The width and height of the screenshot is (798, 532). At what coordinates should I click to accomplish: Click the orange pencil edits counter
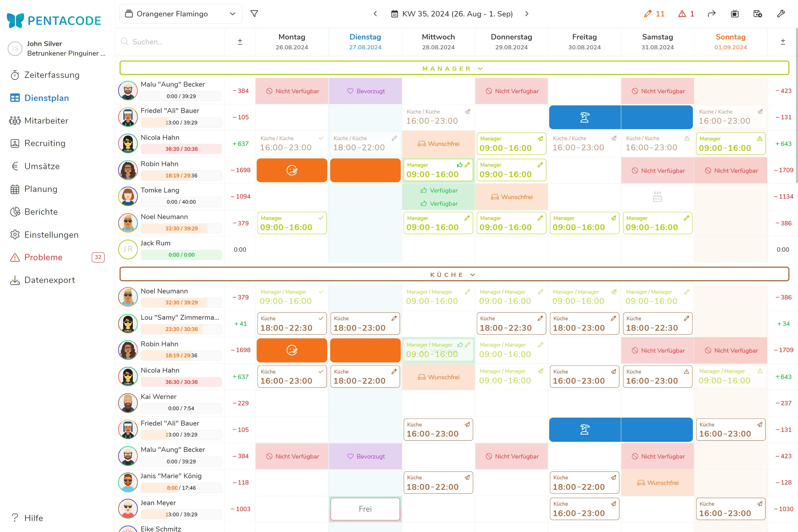[654, 13]
